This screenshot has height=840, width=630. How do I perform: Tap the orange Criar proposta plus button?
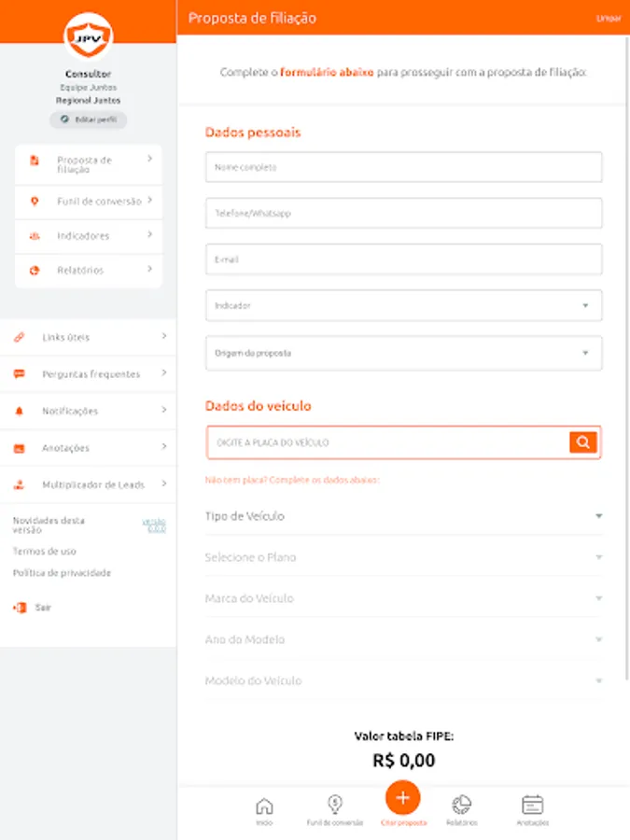tap(402, 798)
